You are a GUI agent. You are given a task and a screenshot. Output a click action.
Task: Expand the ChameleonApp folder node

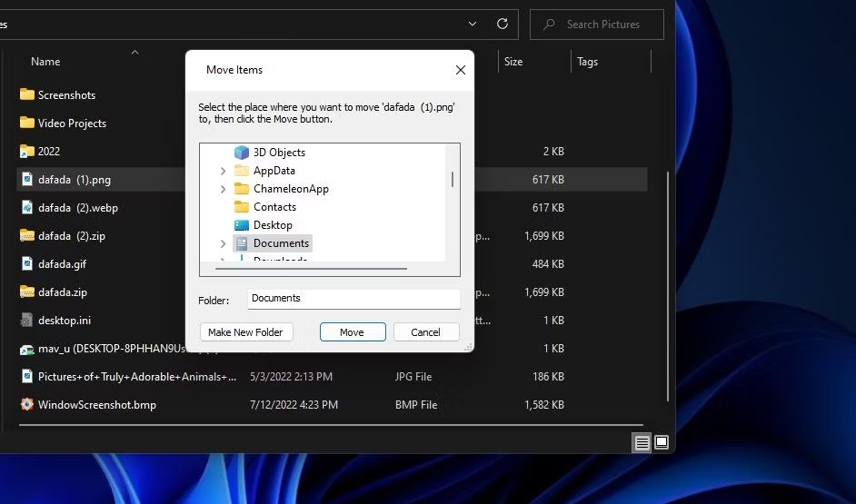coord(223,189)
